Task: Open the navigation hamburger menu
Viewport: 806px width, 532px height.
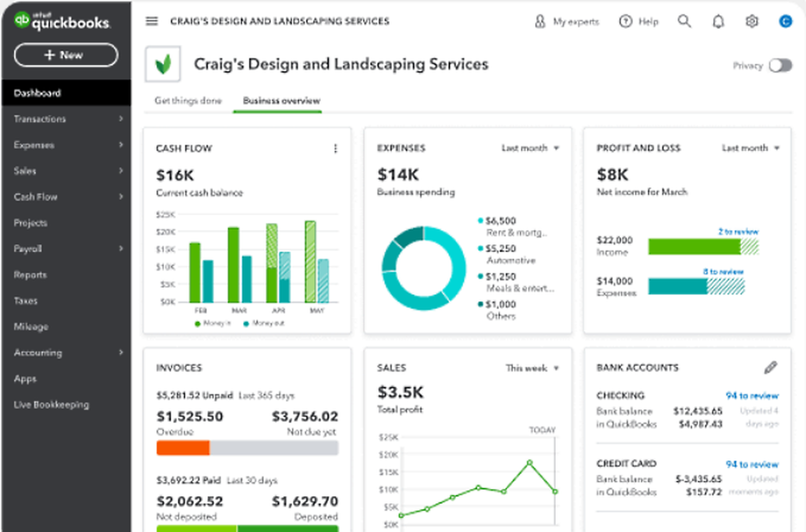Action: [151, 21]
